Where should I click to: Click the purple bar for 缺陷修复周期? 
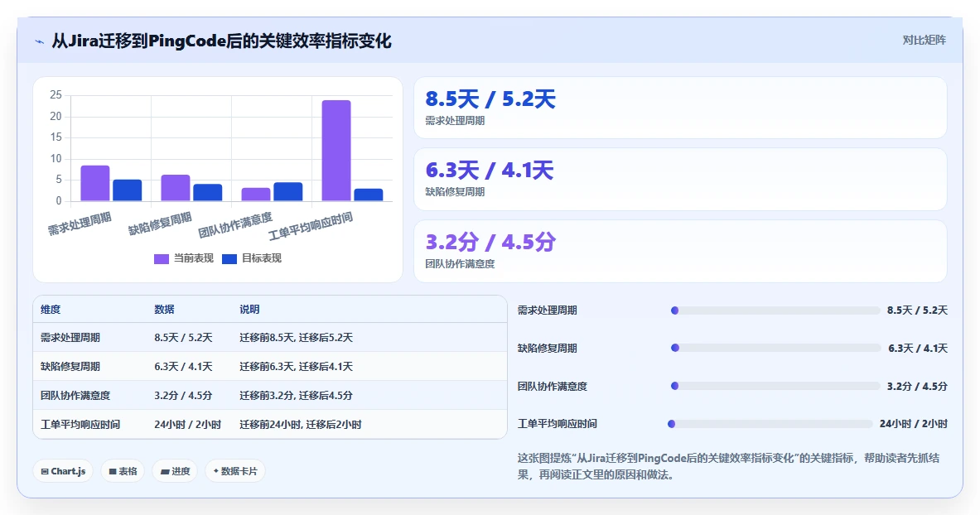(x=176, y=187)
